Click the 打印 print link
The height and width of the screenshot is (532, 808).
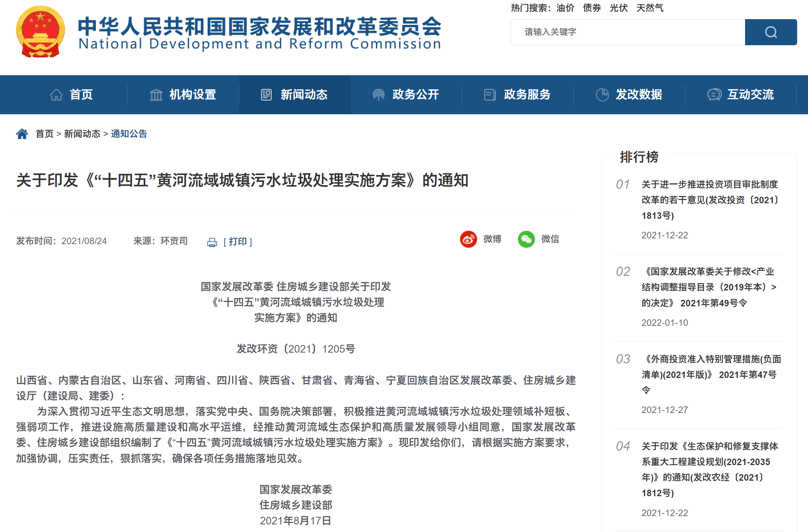(x=238, y=242)
